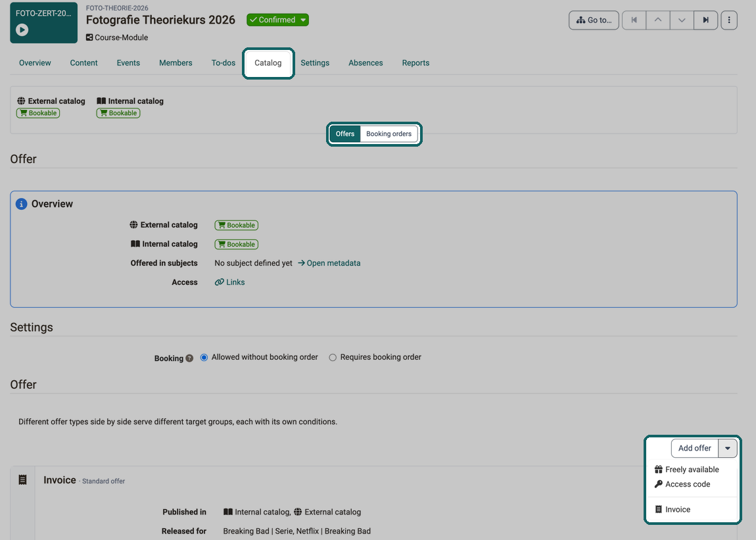Select the Catalog tab
The width and height of the screenshot is (756, 540).
point(268,63)
